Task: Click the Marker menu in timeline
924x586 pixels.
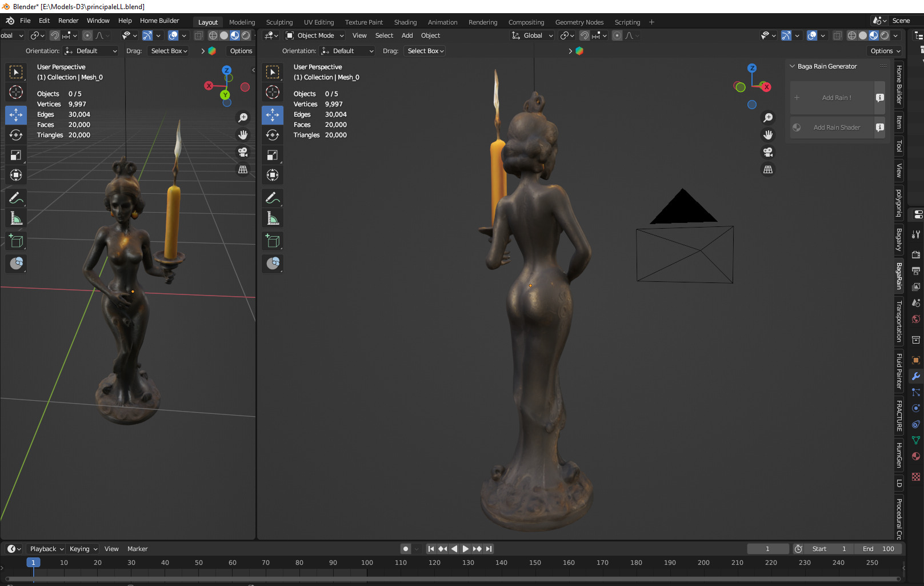Action: (x=137, y=549)
